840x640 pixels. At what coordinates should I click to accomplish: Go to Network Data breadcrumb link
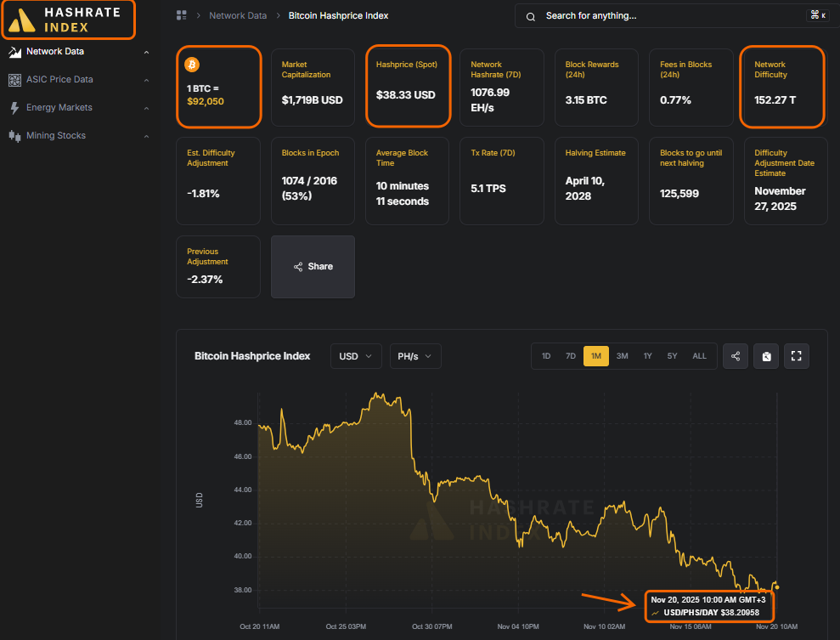(x=238, y=15)
